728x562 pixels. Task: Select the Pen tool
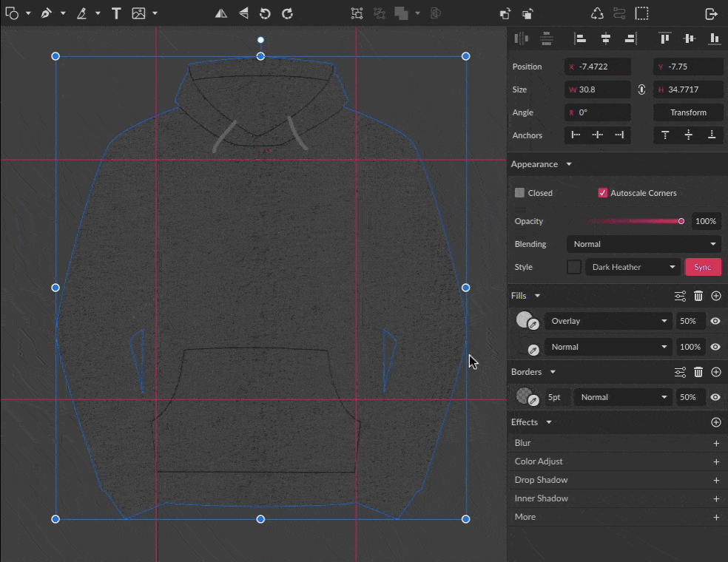click(x=47, y=13)
